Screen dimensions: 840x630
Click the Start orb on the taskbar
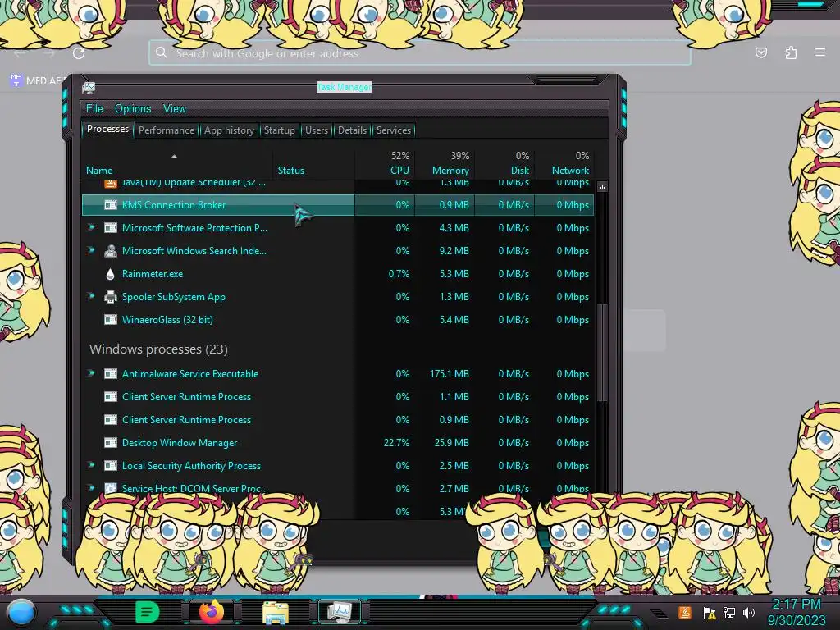(21, 612)
